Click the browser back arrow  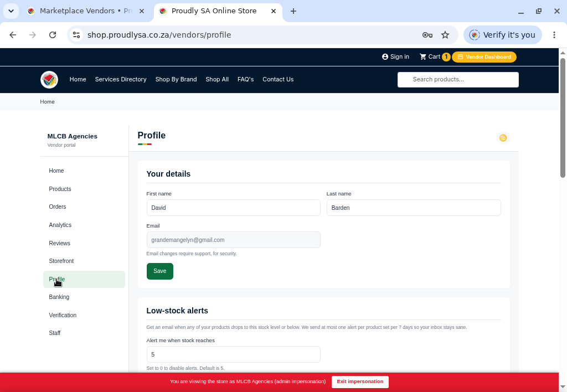[x=13, y=35]
